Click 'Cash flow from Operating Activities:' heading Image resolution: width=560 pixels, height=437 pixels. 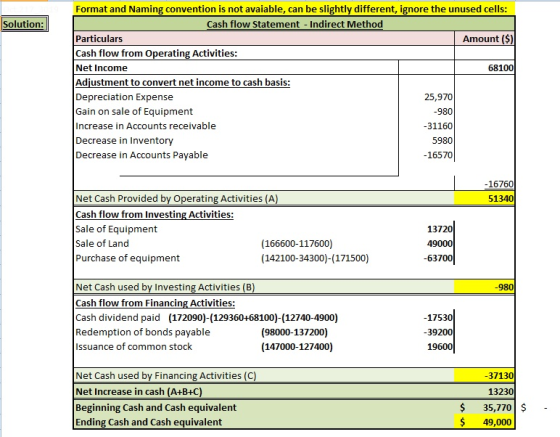pyautogui.click(x=156, y=53)
